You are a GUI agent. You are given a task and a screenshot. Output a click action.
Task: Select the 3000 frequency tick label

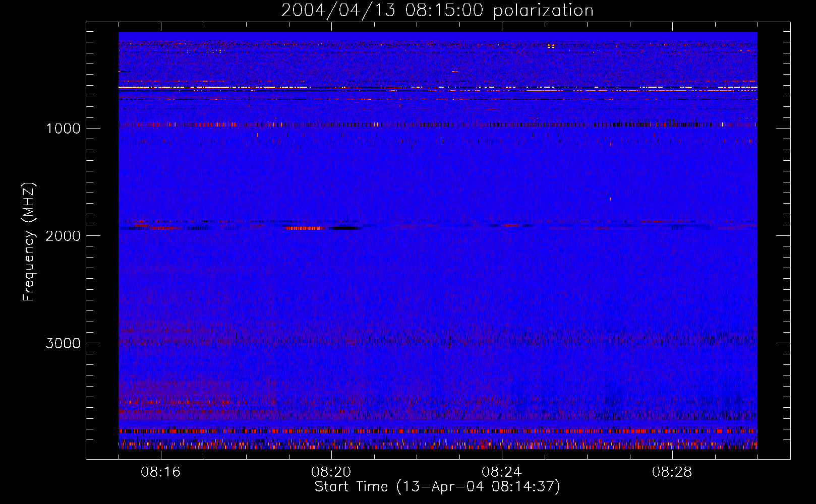[x=63, y=343]
